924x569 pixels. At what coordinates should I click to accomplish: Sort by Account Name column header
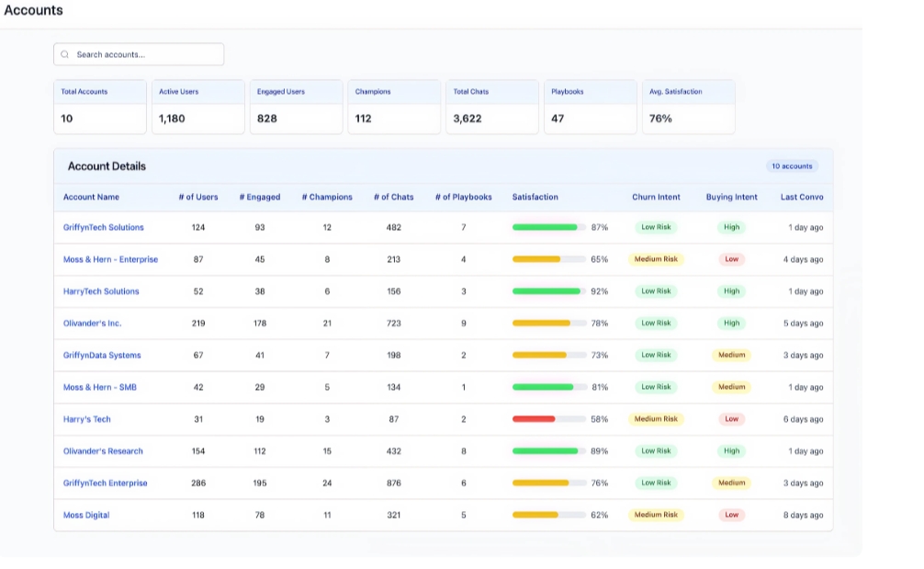point(91,197)
